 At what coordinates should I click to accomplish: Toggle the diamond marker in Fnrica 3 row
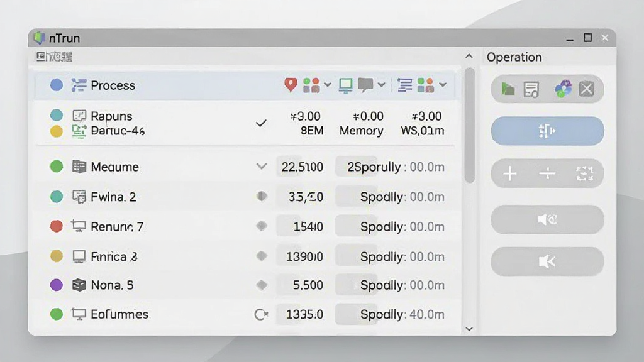pos(262,256)
